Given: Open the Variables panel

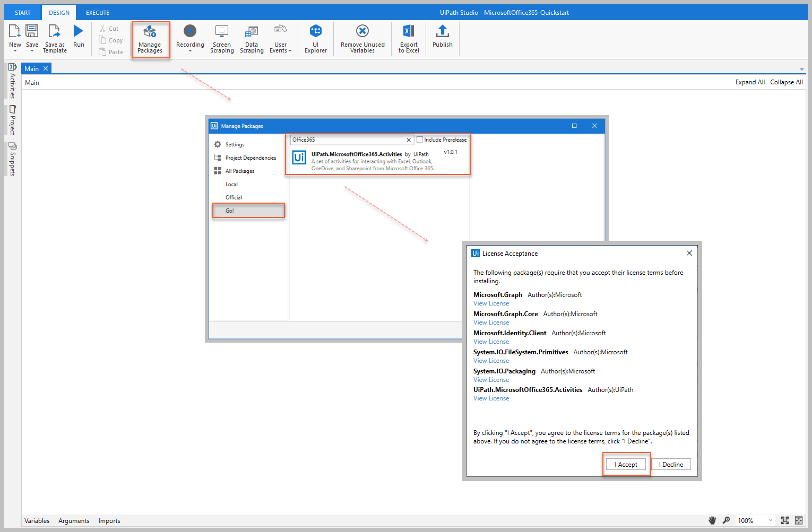Looking at the screenshot, I should point(37,521).
